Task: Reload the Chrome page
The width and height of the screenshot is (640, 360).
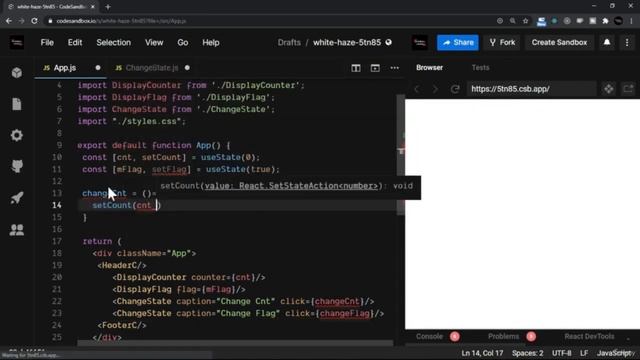Action: click(34, 21)
